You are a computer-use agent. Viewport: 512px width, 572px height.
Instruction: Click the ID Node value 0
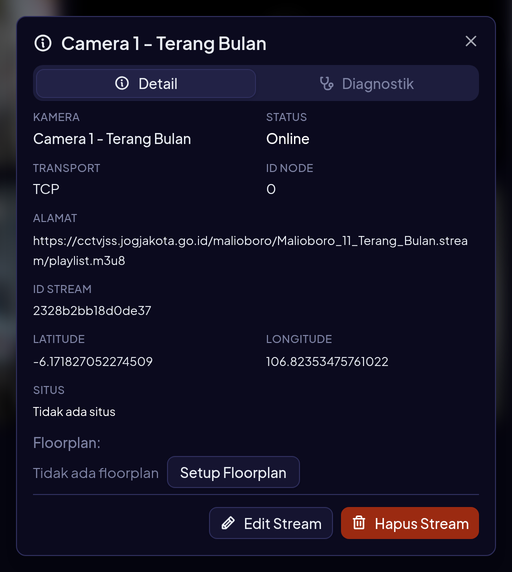coord(271,189)
